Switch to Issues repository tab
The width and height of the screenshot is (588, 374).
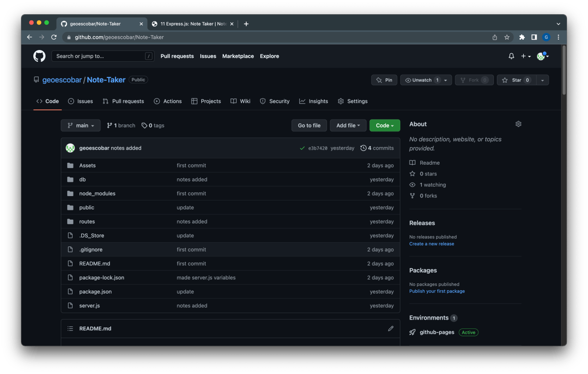point(80,101)
